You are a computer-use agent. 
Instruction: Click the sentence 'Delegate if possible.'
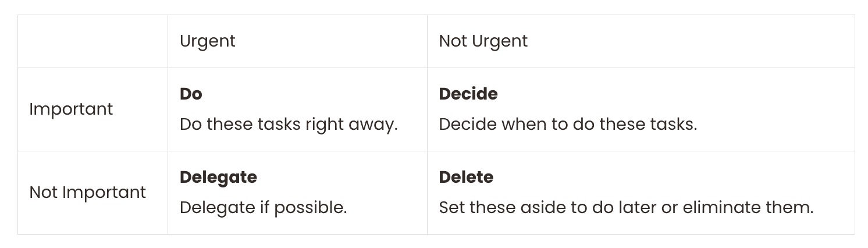pos(263,208)
